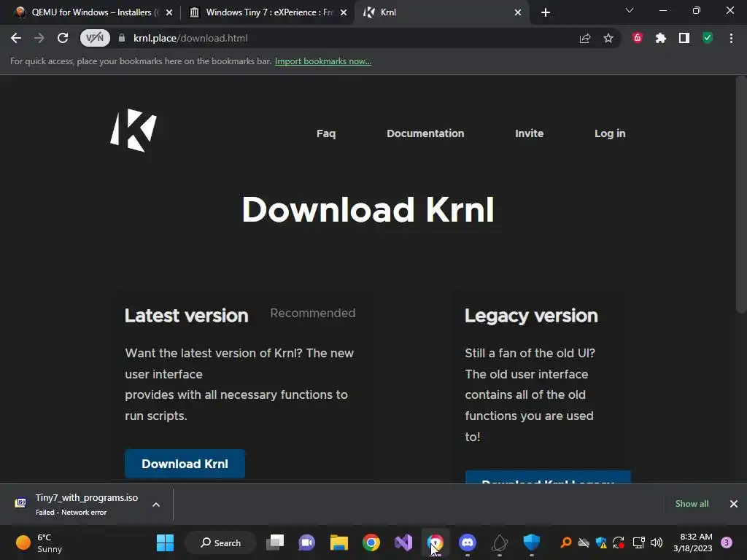
Task: Open the Extensions puzzle icon
Action: 661,38
